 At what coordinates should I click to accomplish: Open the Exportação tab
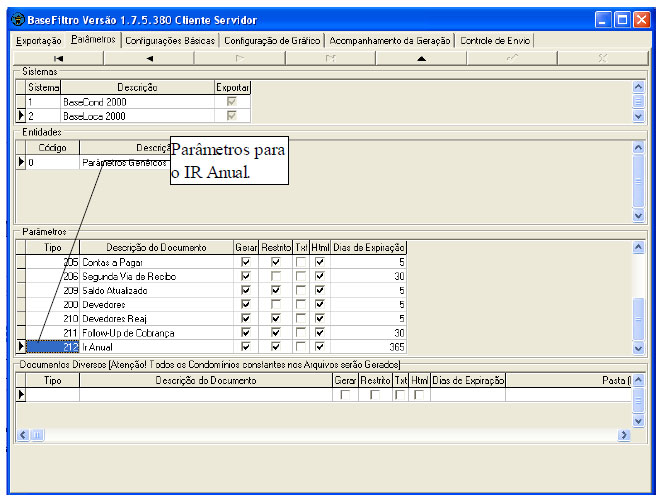39,40
